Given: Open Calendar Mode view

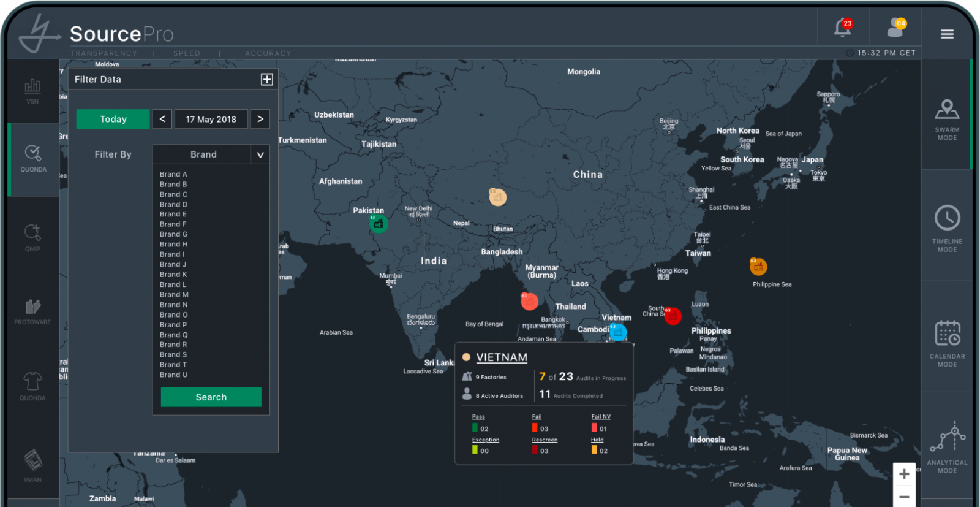Looking at the screenshot, I should pyautogui.click(x=947, y=343).
